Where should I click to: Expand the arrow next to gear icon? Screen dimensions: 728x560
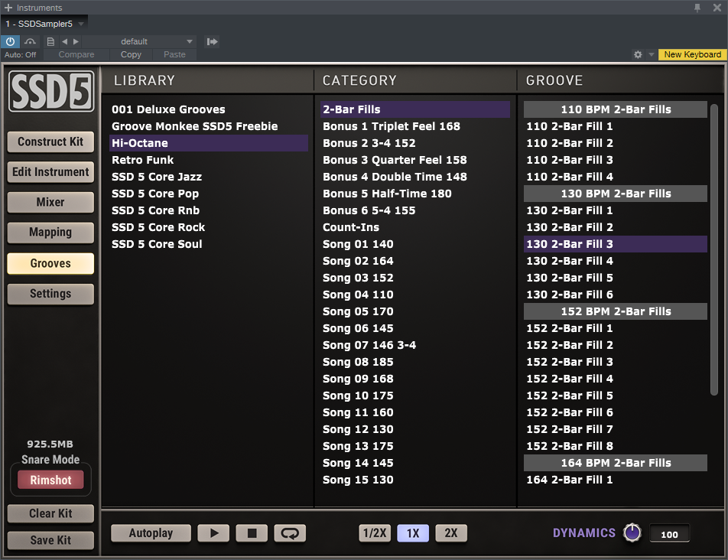651,54
